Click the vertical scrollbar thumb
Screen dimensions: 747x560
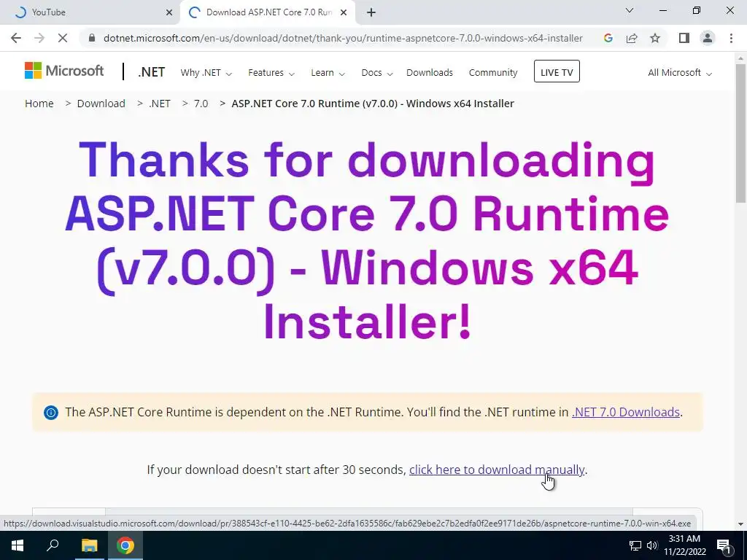click(740, 133)
